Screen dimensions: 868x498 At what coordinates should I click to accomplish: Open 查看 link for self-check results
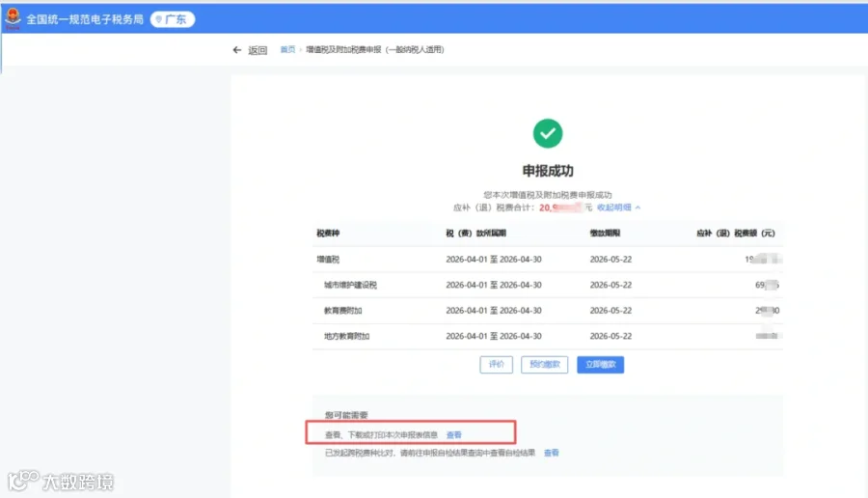point(552,453)
